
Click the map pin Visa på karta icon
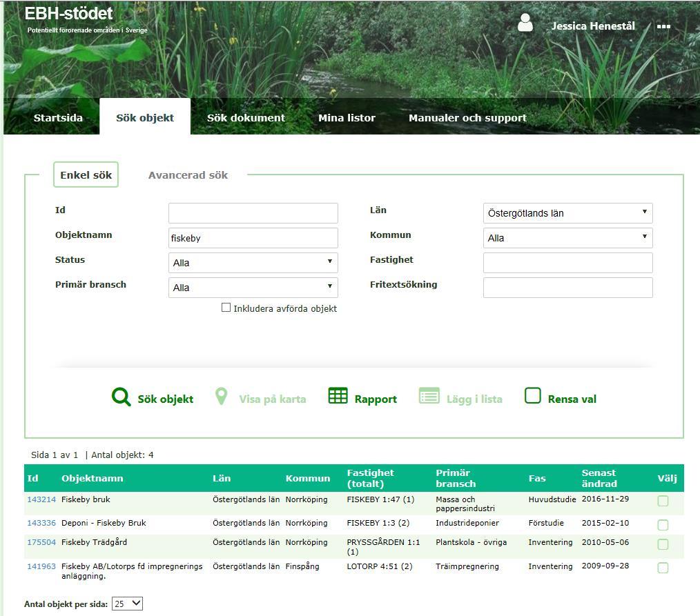tap(222, 396)
